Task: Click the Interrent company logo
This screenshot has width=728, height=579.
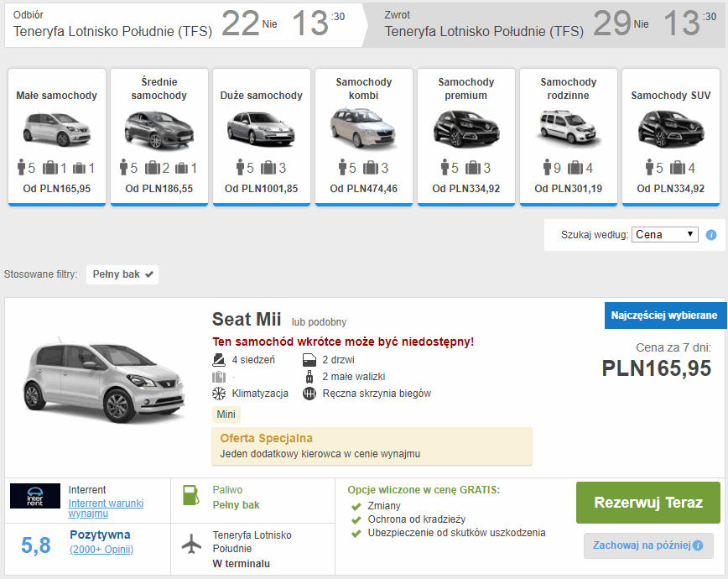Action: pos(35,496)
